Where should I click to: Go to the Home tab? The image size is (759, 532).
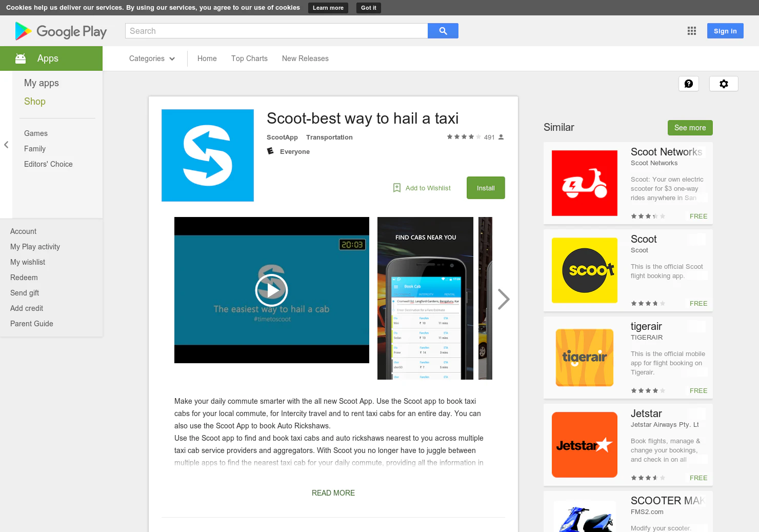click(207, 58)
